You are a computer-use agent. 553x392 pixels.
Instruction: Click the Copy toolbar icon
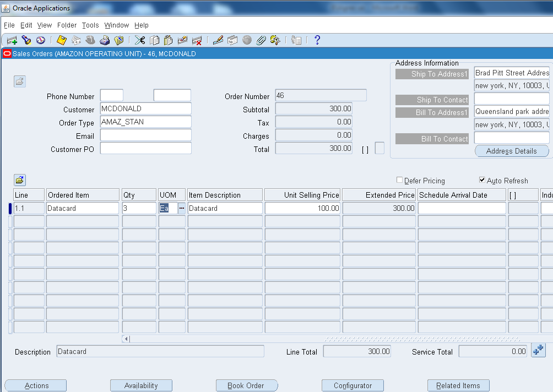(x=154, y=40)
